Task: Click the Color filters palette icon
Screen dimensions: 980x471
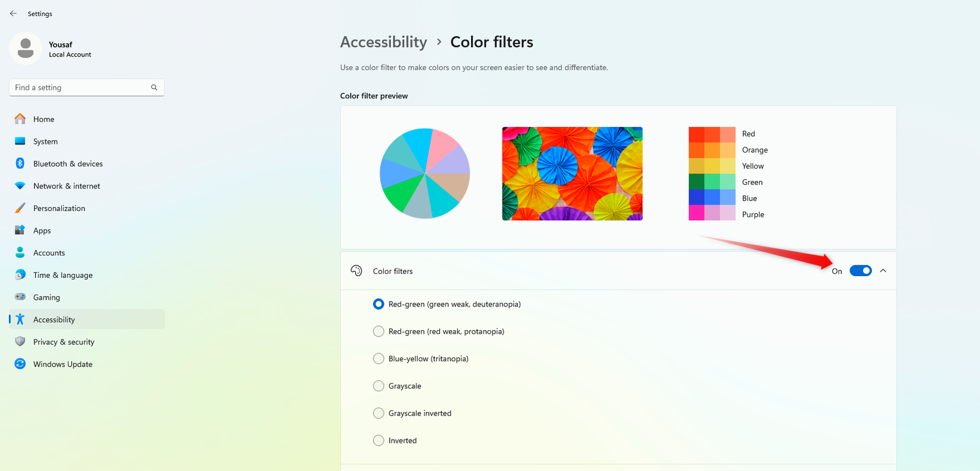Action: coord(356,270)
